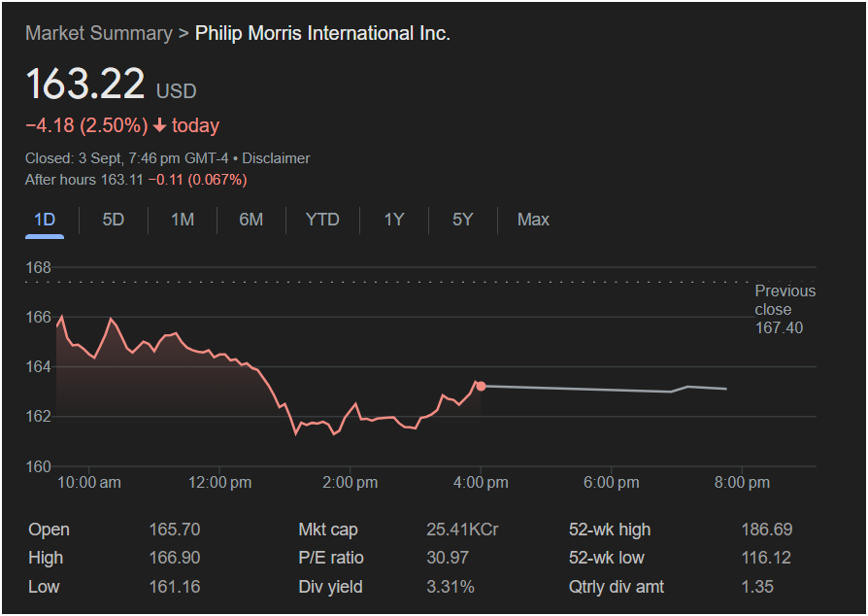Click the red closing-price dot on chart
Screen dimensions: 868x616
click(481, 386)
